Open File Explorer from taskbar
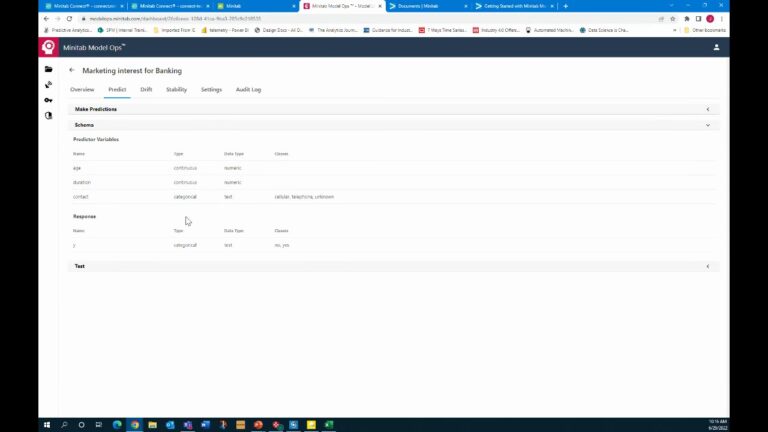This screenshot has height=432, width=768. (152, 425)
